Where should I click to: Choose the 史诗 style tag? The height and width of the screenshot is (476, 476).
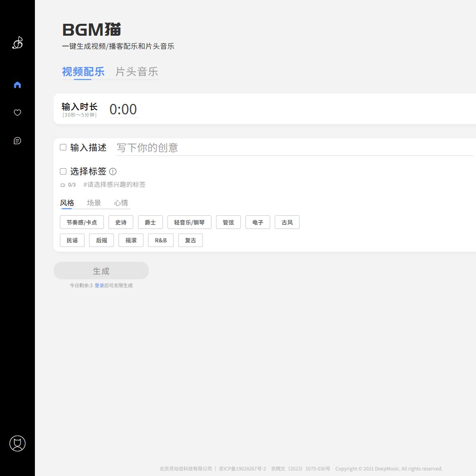point(121,223)
